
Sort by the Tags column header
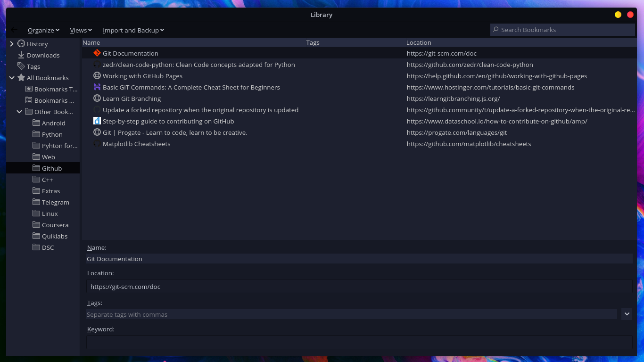click(x=355, y=42)
